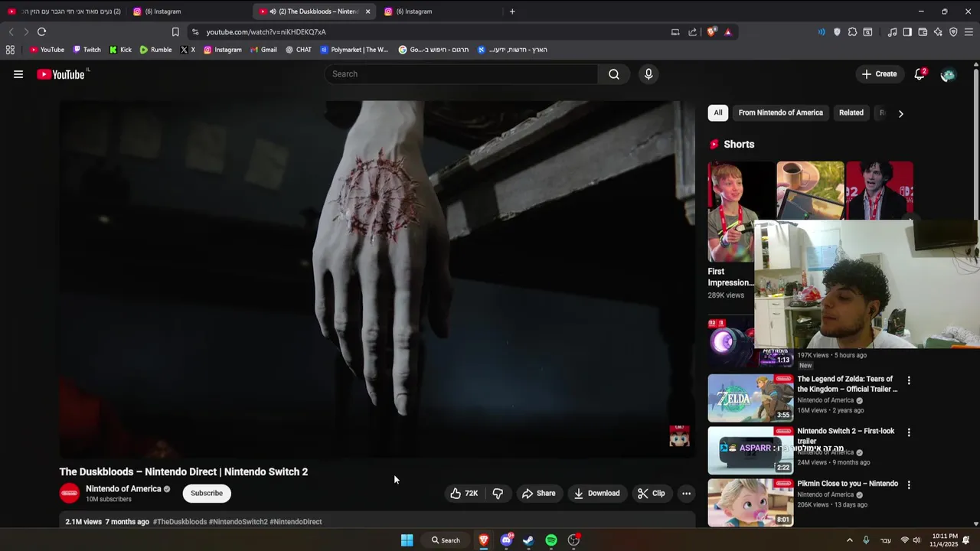Open options for Zelda Tears of the Kingdom video
The width and height of the screenshot is (980, 551).
(x=909, y=380)
